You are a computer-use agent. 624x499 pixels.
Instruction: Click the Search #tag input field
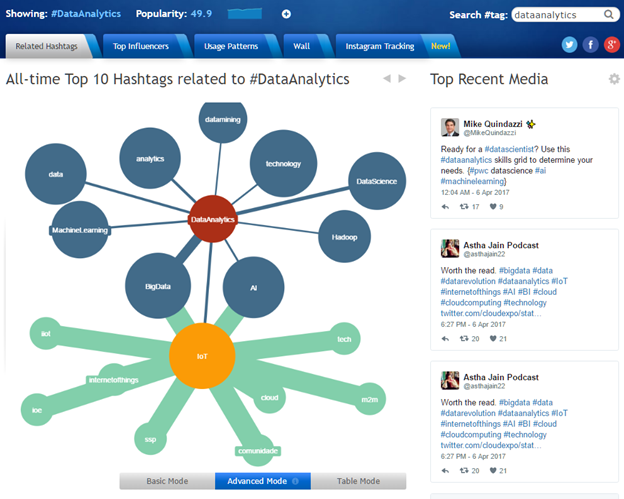(x=556, y=15)
